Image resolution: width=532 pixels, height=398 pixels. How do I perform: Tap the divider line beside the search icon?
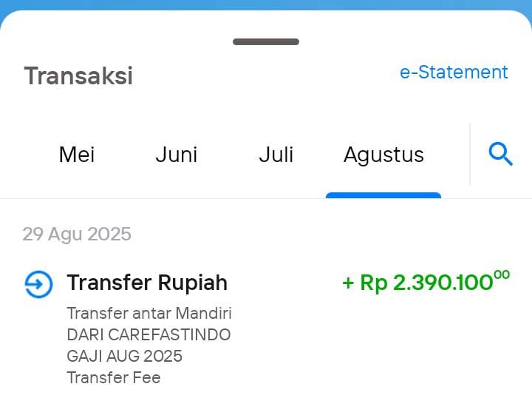coord(470,154)
